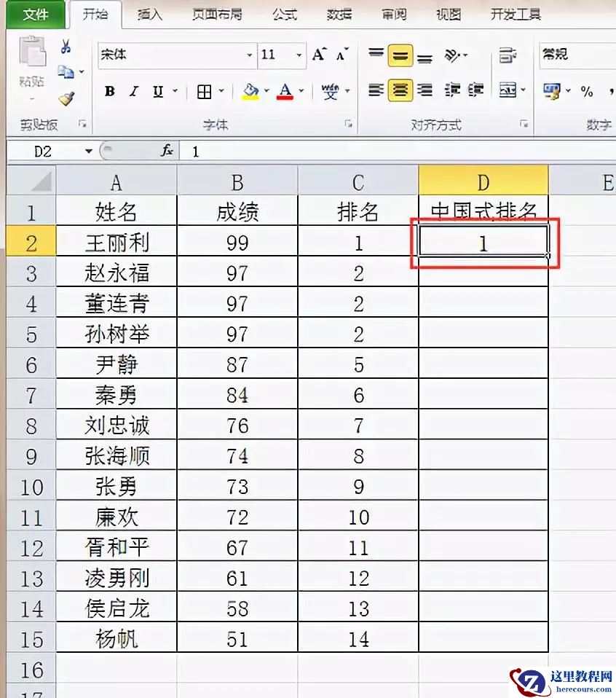Click the orientation angled text icon
This screenshot has width=616, height=698.
point(452,55)
